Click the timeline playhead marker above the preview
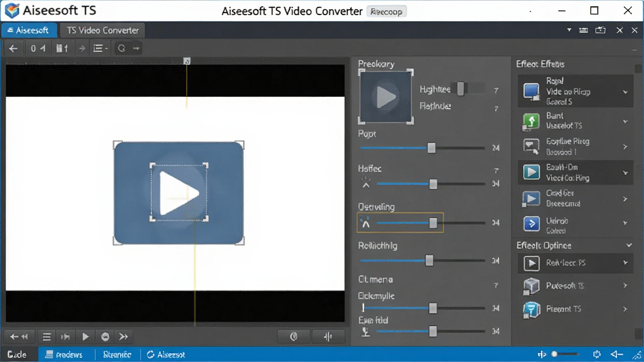The image size is (644, 362). (x=187, y=61)
